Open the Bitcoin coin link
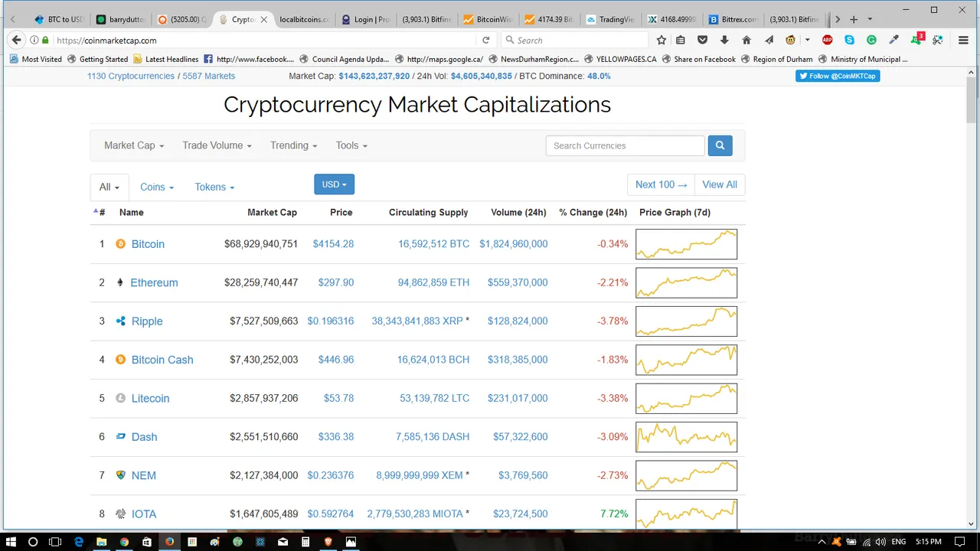The height and width of the screenshot is (551, 980). tap(148, 244)
